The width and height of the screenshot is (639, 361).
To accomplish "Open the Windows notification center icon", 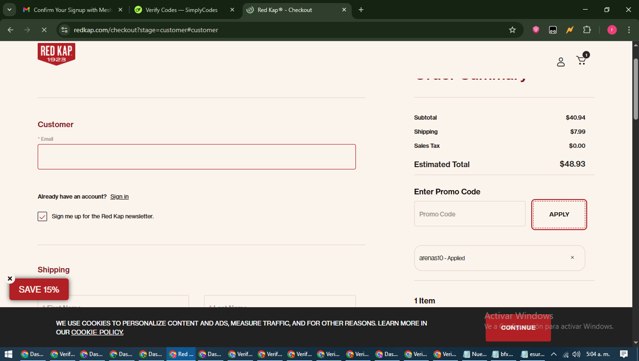I will point(624,354).
